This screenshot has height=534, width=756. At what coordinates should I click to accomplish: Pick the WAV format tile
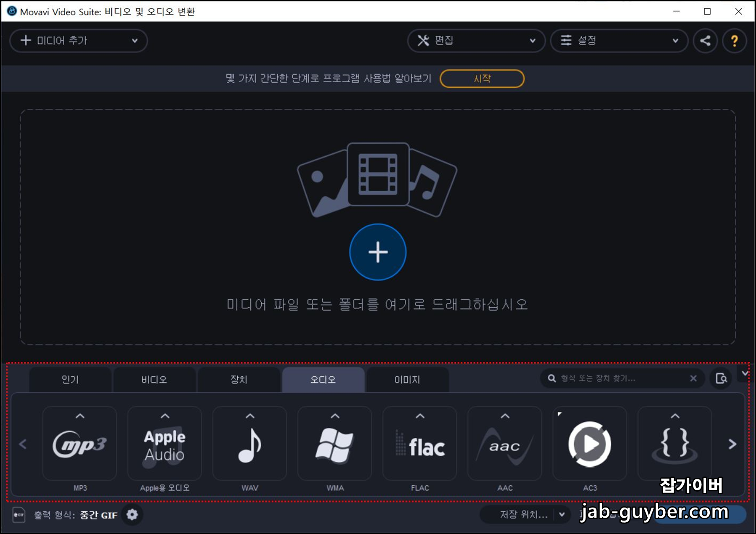250,443
